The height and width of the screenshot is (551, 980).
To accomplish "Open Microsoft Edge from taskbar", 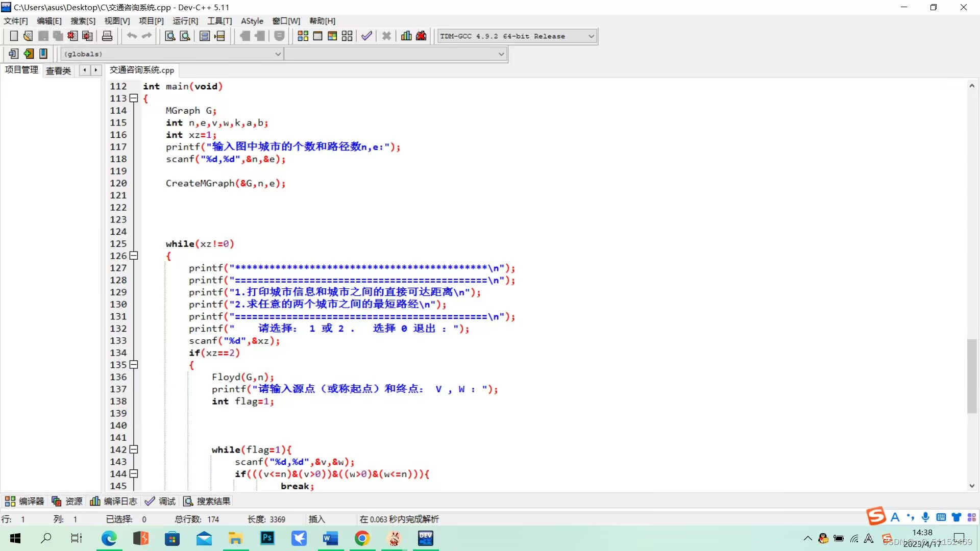I will [x=109, y=538].
